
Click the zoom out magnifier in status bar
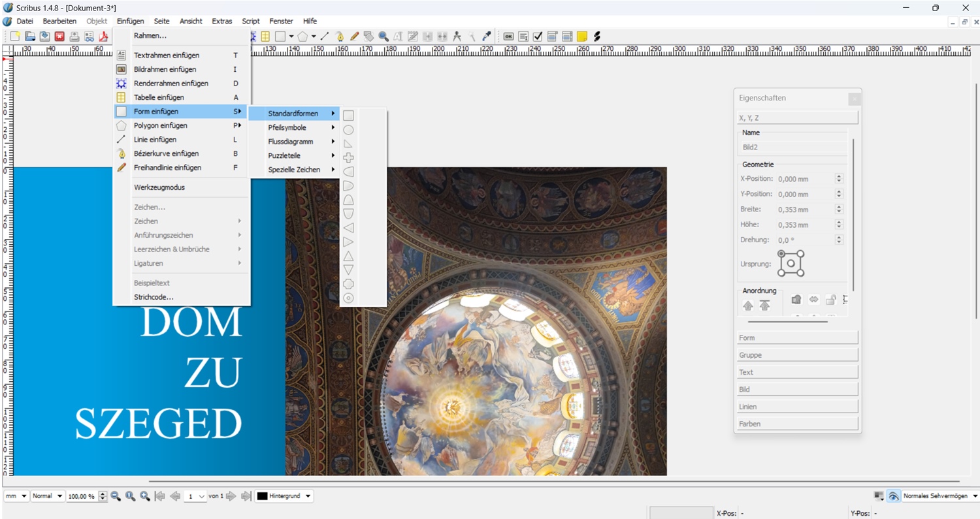[116, 496]
